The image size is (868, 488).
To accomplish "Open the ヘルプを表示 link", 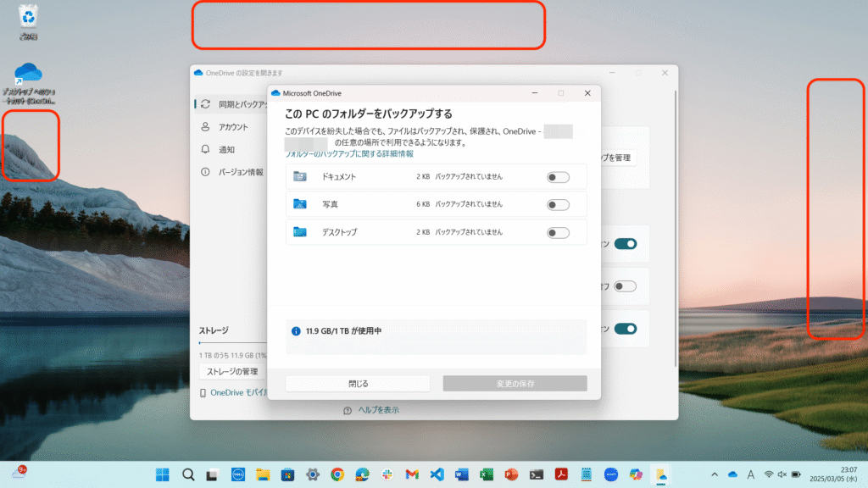I will click(x=378, y=410).
